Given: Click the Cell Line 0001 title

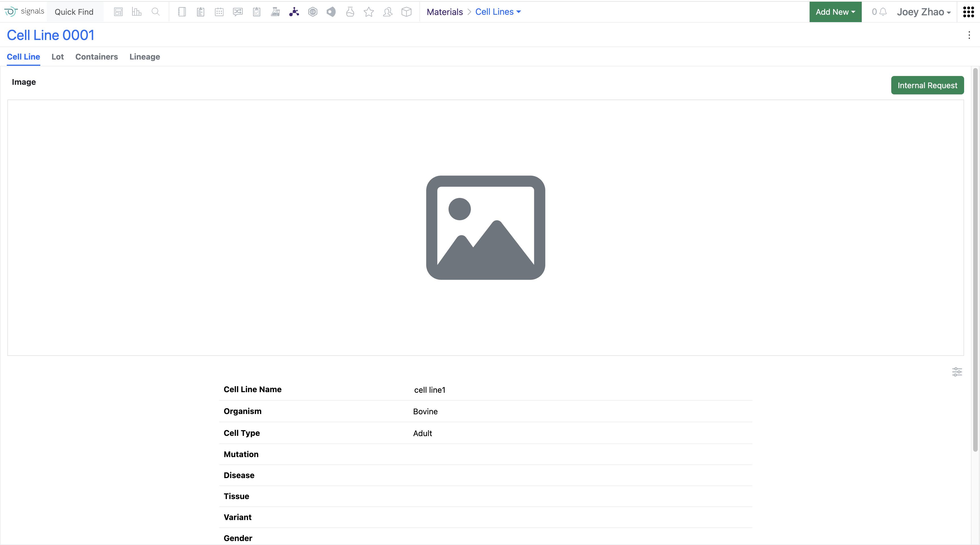Looking at the screenshot, I should [50, 35].
